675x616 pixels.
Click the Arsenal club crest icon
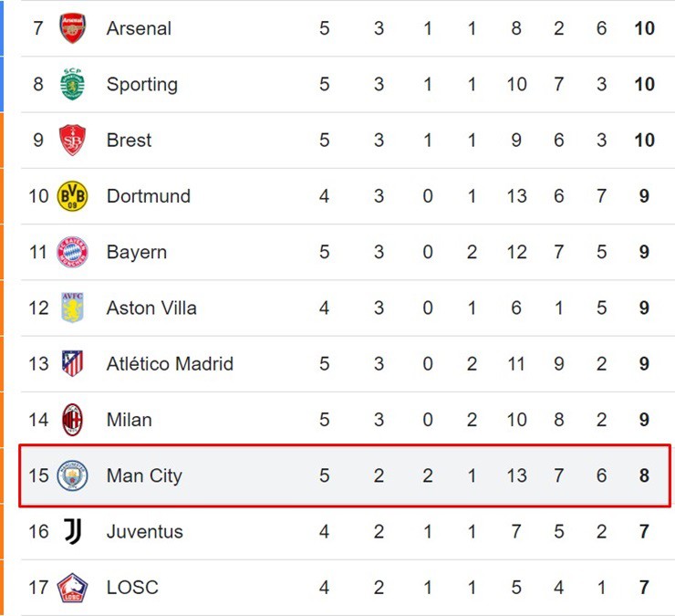72,28
